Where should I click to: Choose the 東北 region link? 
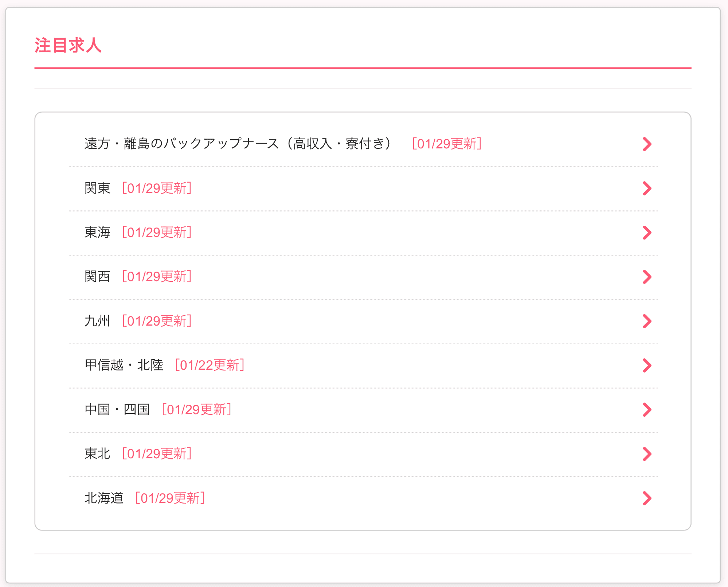point(97,454)
